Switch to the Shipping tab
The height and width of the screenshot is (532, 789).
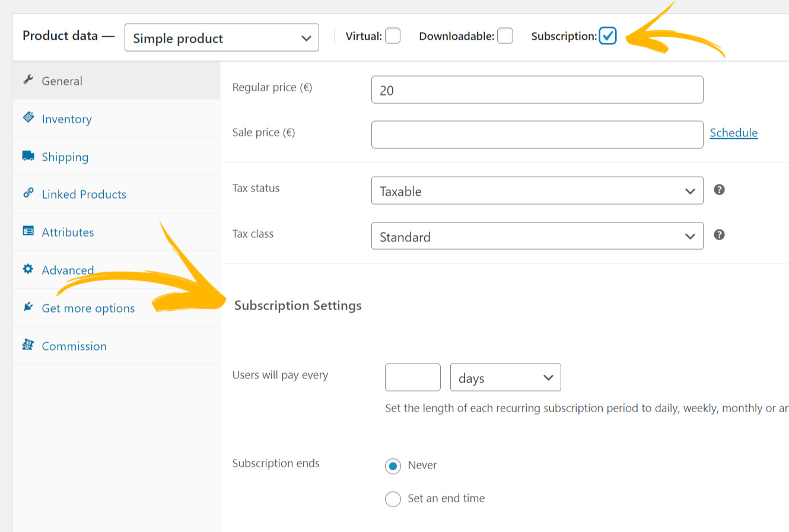click(x=117, y=157)
